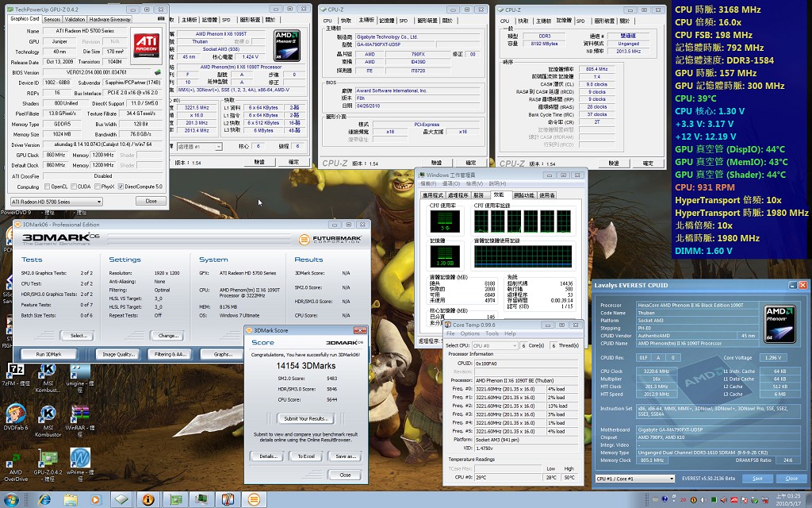Open Windows Media Player on the taskbar
Viewport: 812px width, 508px height.
tap(95, 500)
